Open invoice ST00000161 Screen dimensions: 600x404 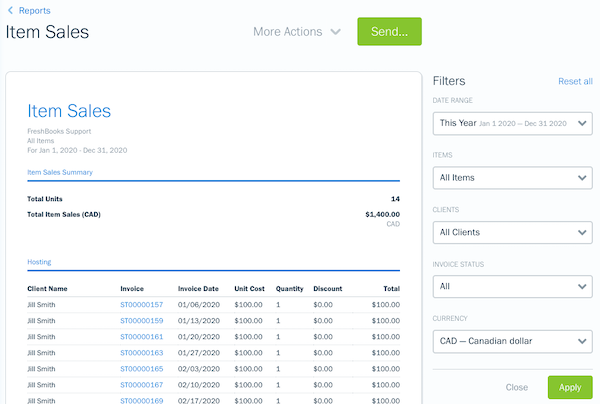coord(141,337)
